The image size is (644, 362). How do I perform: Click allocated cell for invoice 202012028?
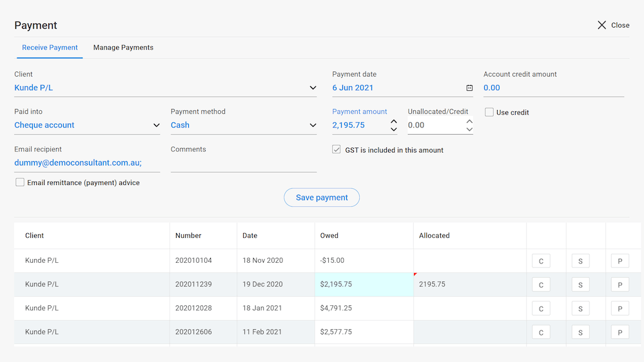[x=470, y=309]
